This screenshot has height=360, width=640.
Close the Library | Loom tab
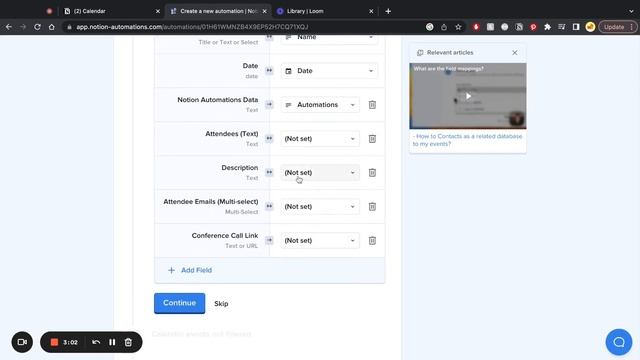coord(371,11)
